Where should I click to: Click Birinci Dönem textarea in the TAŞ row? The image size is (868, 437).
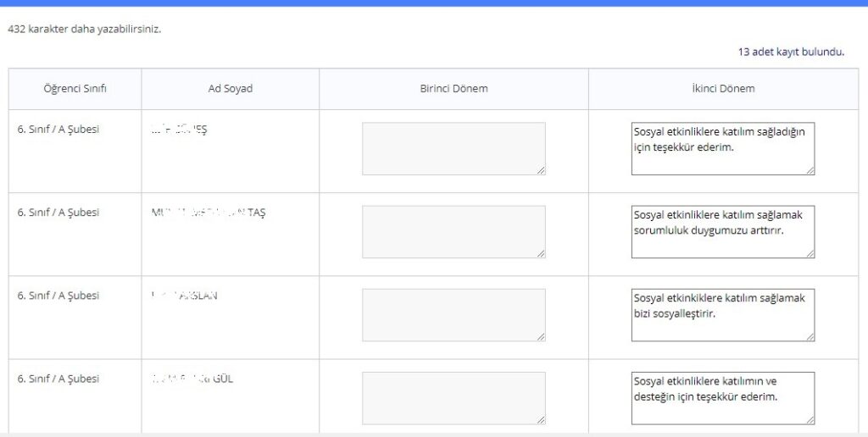pos(453,232)
